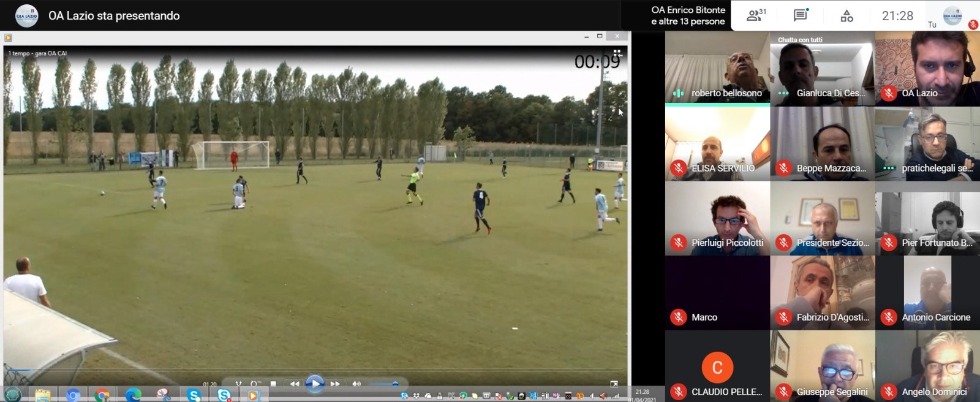This screenshot has width=980, height=402.
Task: Click the video seek bar above playback controls
Action: click(315, 370)
